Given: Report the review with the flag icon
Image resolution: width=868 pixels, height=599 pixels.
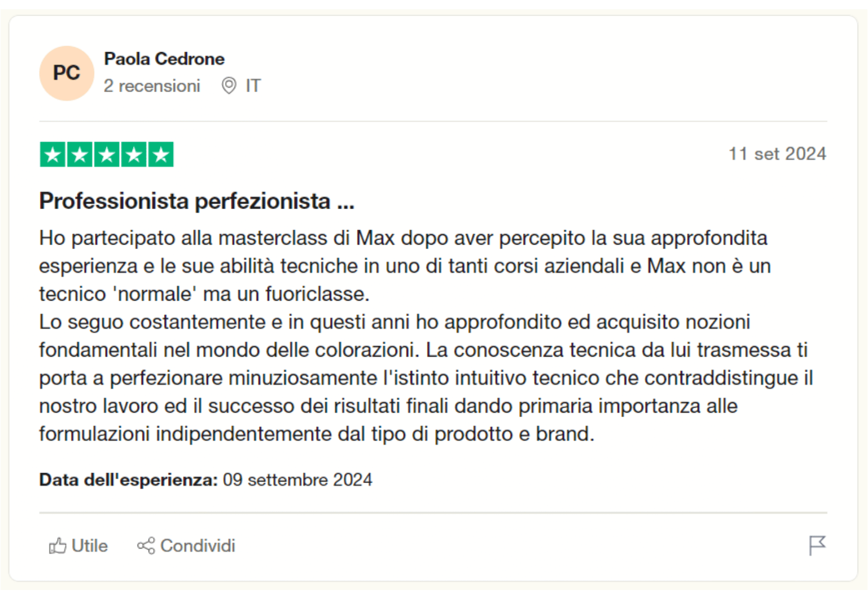Looking at the screenshot, I should tap(817, 545).
